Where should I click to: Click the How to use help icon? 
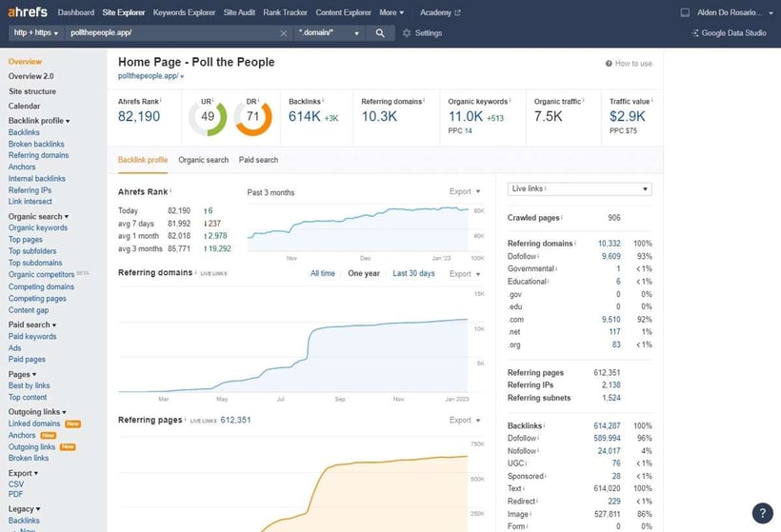[x=609, y=64]
